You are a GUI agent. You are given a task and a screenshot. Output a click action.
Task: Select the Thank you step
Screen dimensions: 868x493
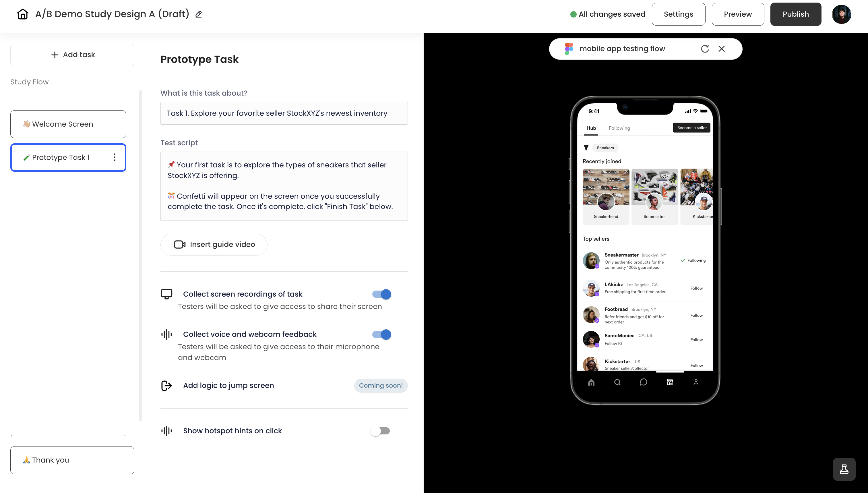72,460
